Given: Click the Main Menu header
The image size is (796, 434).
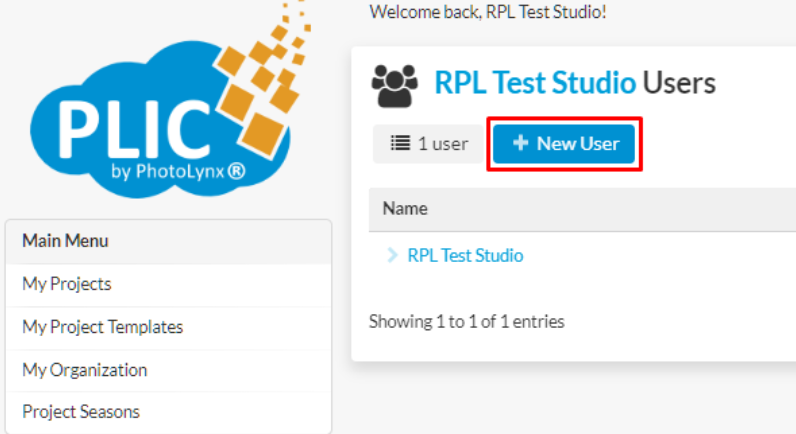Looking at the screenshot, I should [169, 241].
